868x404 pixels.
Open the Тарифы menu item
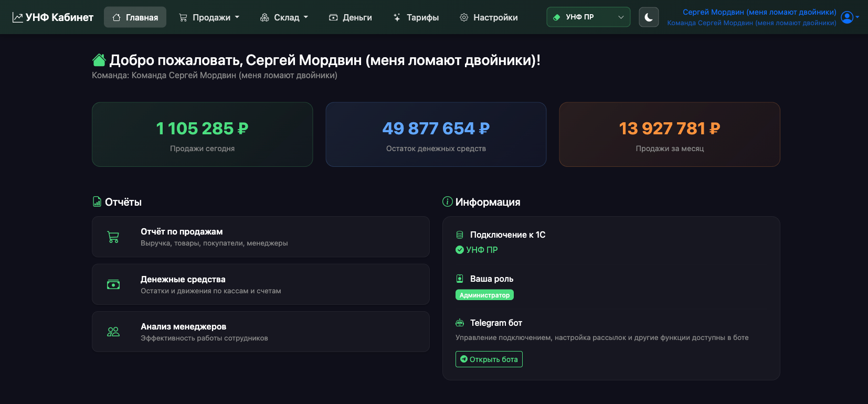(x=416, y=17)
